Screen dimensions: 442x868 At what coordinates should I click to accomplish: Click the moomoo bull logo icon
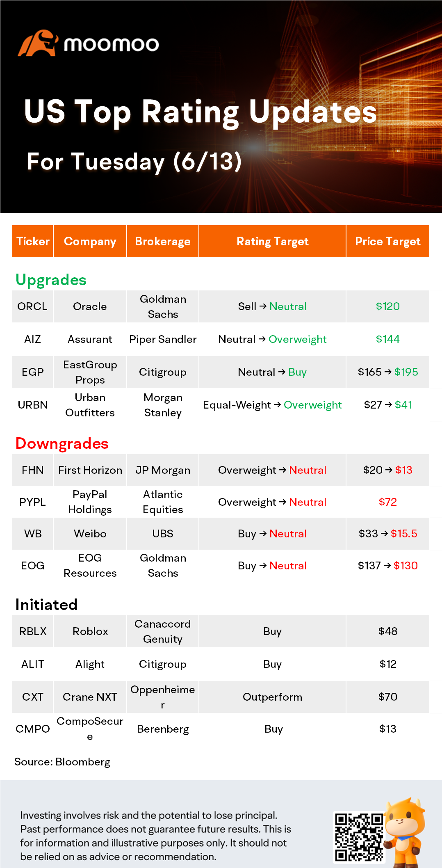(x=38, y=43)
